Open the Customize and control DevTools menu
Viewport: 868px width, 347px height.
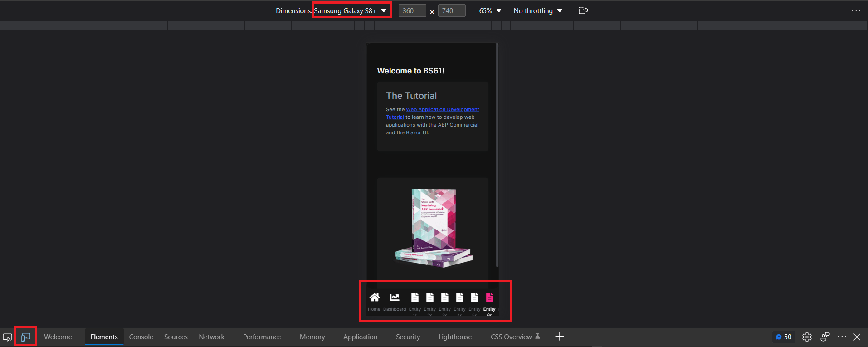(x=842, y=337)
